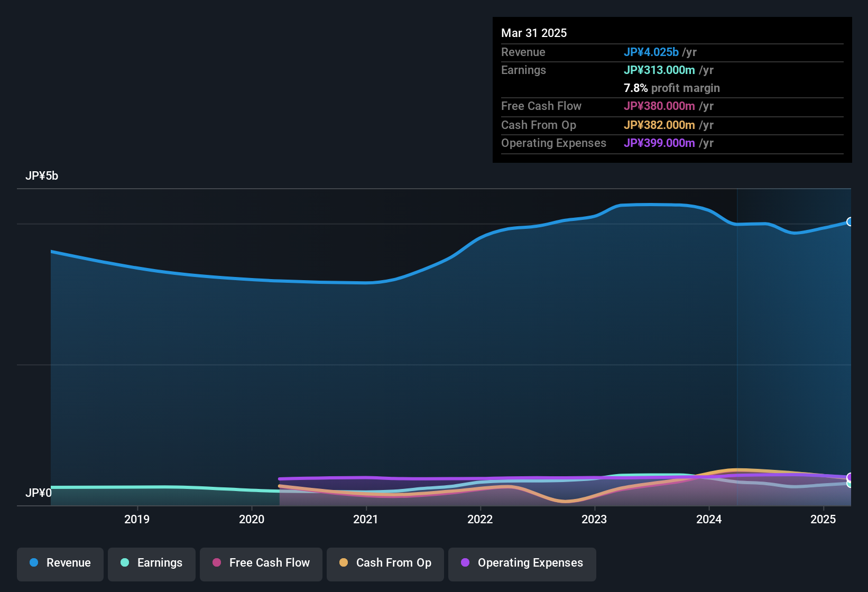Click the Earnings row label in tooltip
868x592 pixels.
click(523, 70)
